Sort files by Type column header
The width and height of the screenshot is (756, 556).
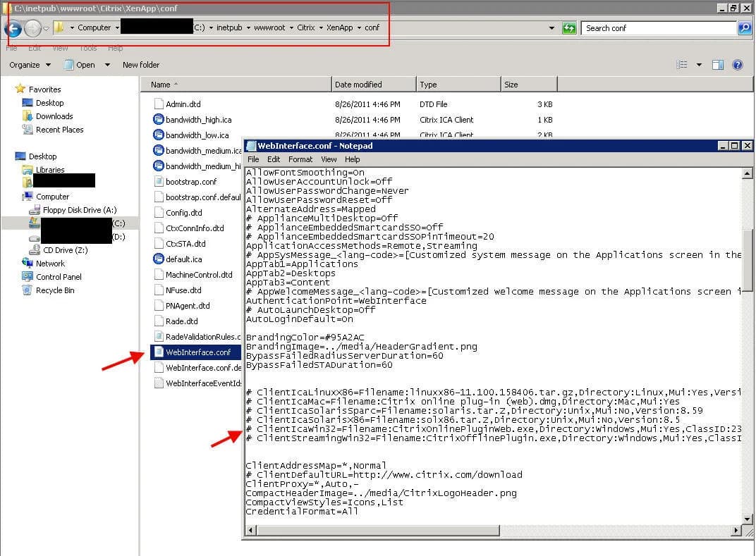point(458,85)
